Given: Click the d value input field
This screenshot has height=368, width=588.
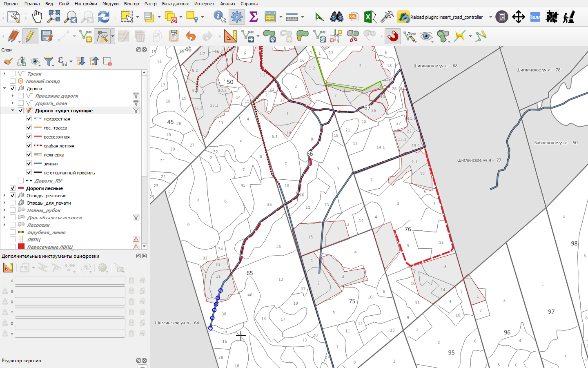Looking at the screenshot, I should (70, 280).
